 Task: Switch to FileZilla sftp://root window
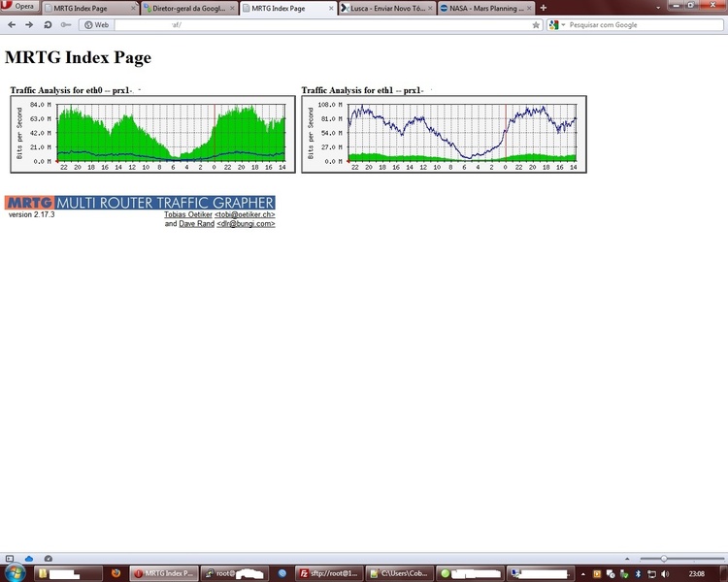point(329,573)
